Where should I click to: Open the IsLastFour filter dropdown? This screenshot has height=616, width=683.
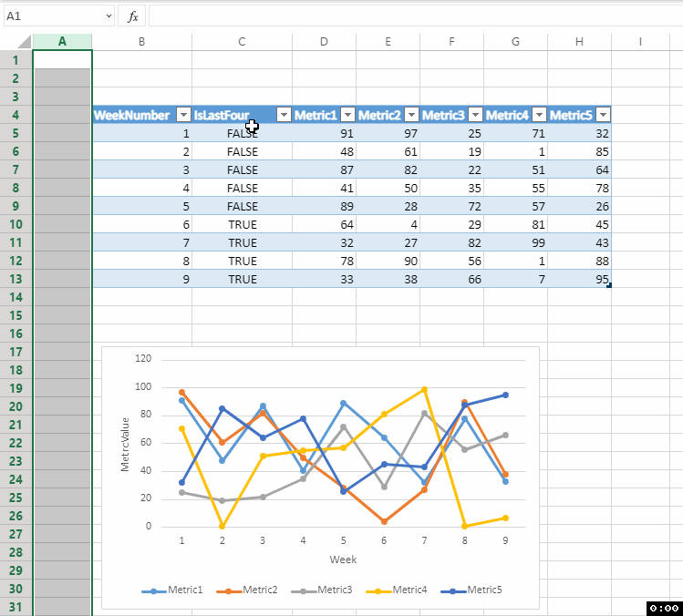tap(284, 115)
